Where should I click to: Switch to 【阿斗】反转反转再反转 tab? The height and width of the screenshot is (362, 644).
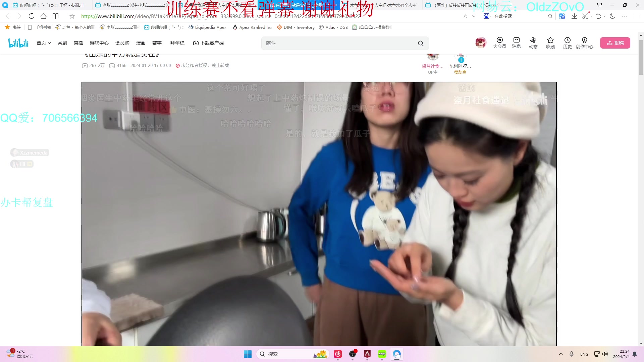pos(462,5)
